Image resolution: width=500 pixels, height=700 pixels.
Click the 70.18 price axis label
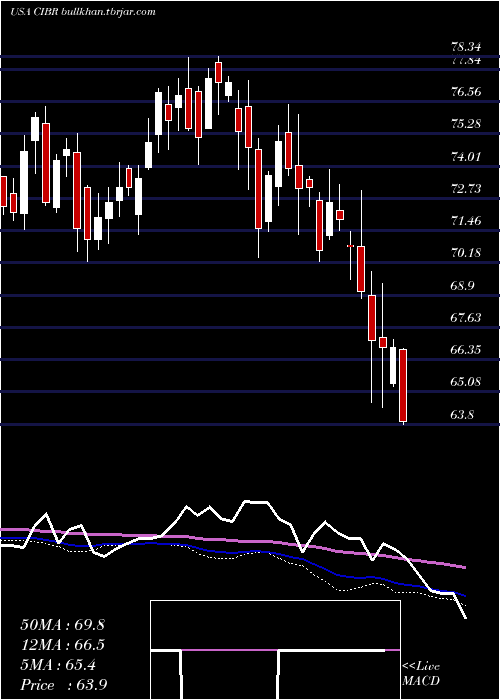(466, 253)
